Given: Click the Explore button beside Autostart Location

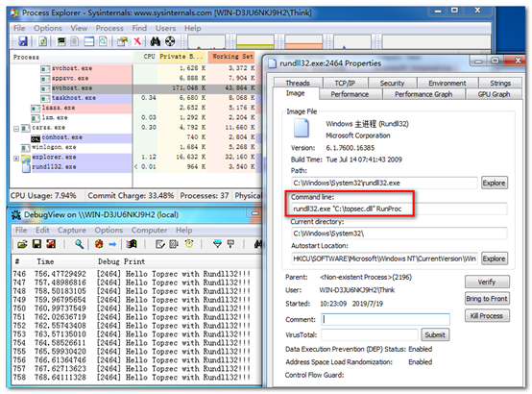Looking at the screenshot, I should coord(494,259).
